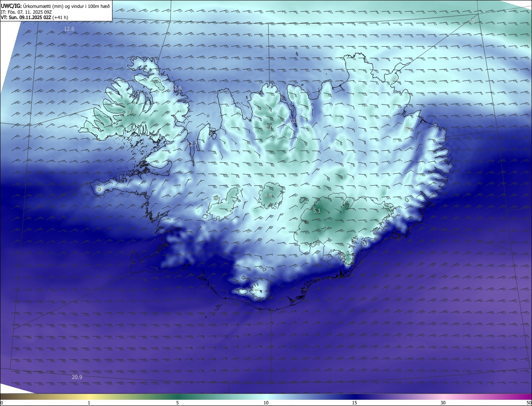Click the 0 tick on colour scale
The height and width of the screenshot is (406, 532).
pyautogui.click(x=2, y=403)
